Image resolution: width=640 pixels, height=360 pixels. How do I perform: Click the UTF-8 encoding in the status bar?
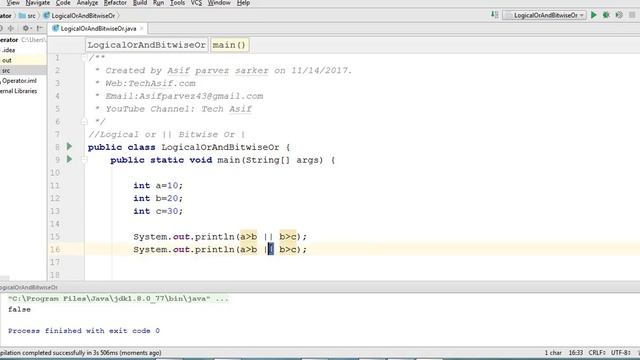click(x=621, y=353)
